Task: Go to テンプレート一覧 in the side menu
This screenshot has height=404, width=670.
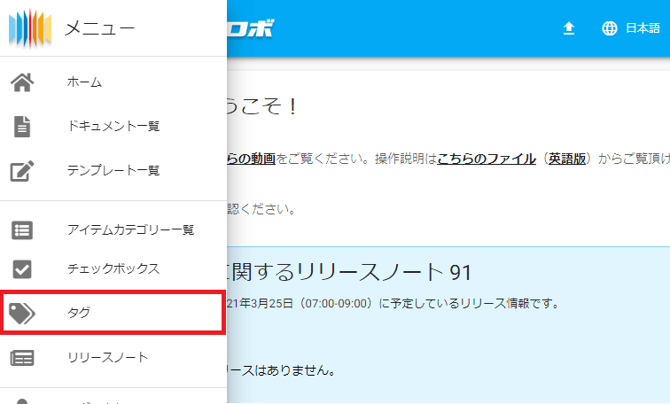Action: [113, 170]
